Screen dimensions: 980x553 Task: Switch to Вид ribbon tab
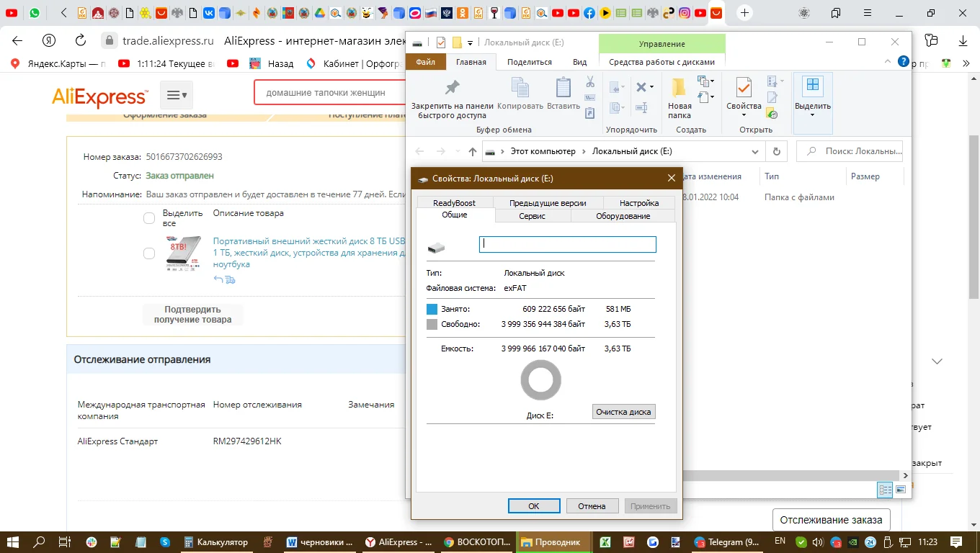[580, 62]
